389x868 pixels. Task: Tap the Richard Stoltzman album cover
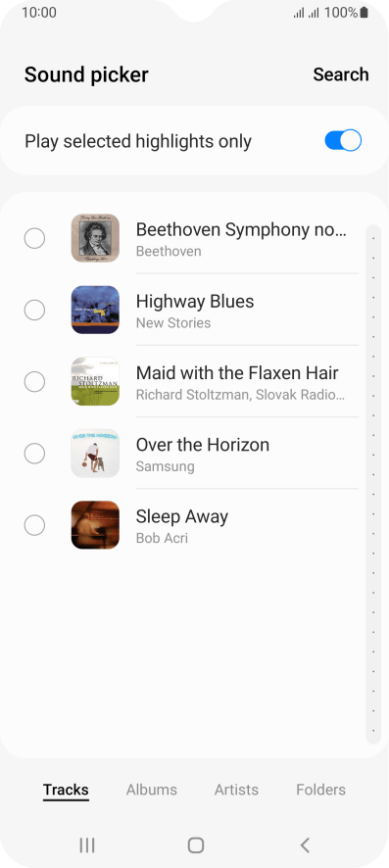coord(95,381)
